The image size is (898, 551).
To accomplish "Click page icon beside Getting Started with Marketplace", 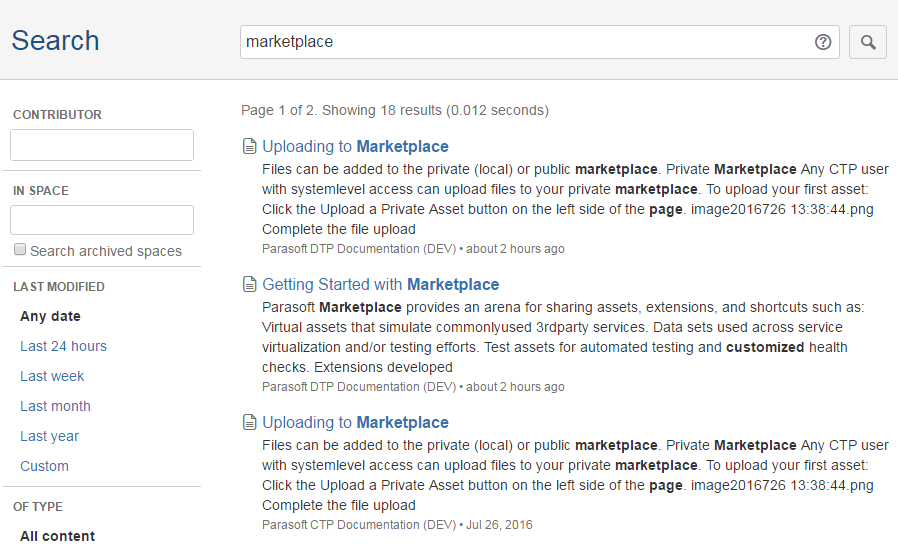I will tap(250, 285).
